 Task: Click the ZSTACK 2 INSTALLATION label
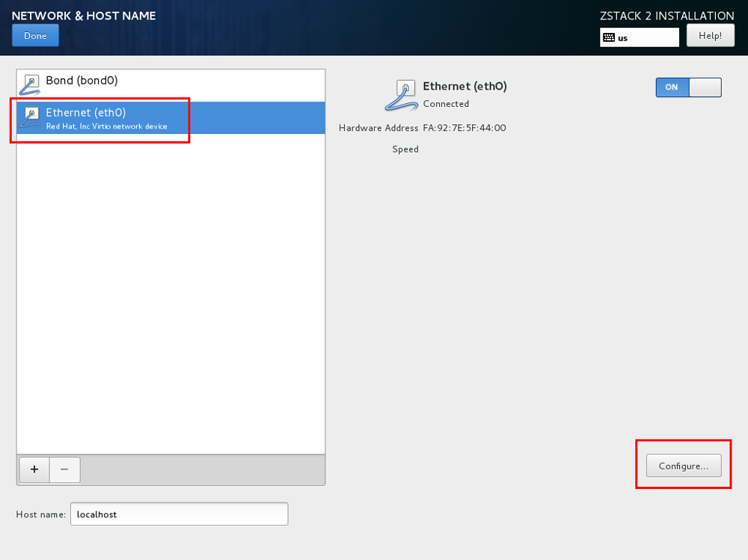666,16
